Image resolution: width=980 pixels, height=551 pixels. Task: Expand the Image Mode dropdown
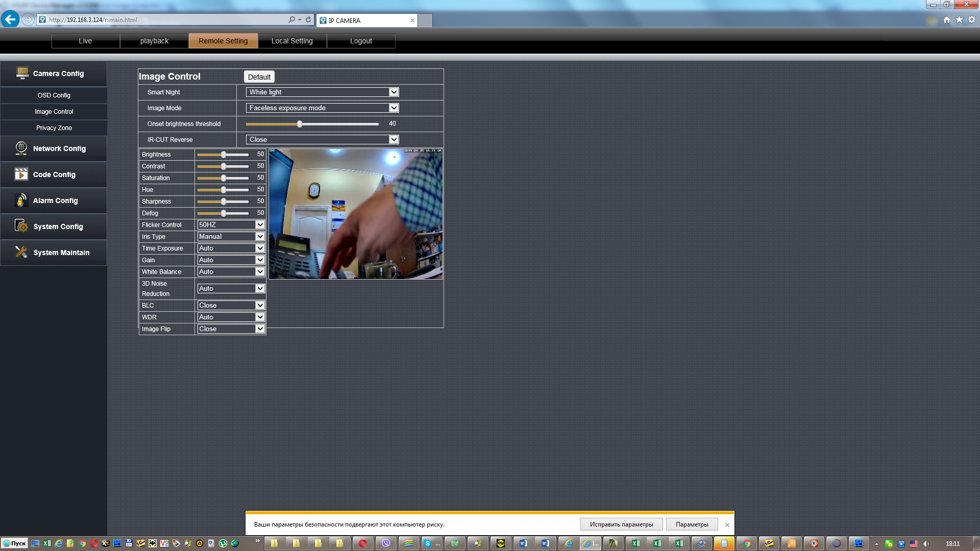coord(322,108)
